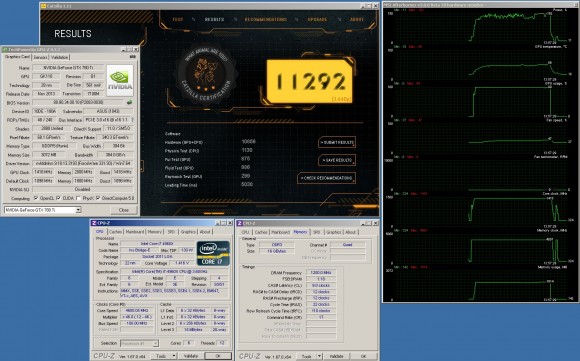Click the green BIOS save chip icon
This screenshot has height=361, width=580.
pyautogui.click(x=129, y=102)
